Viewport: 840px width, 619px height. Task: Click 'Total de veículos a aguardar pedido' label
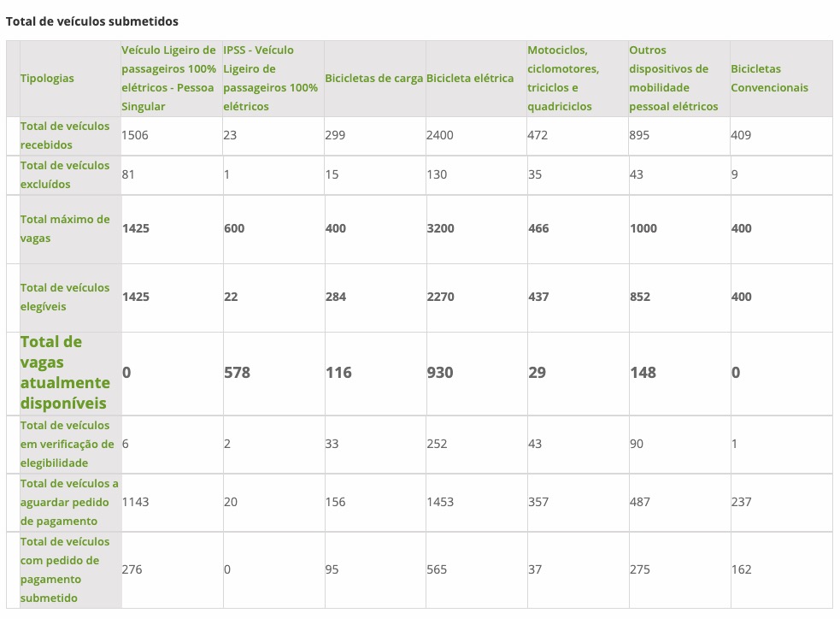tap(69, 502)
